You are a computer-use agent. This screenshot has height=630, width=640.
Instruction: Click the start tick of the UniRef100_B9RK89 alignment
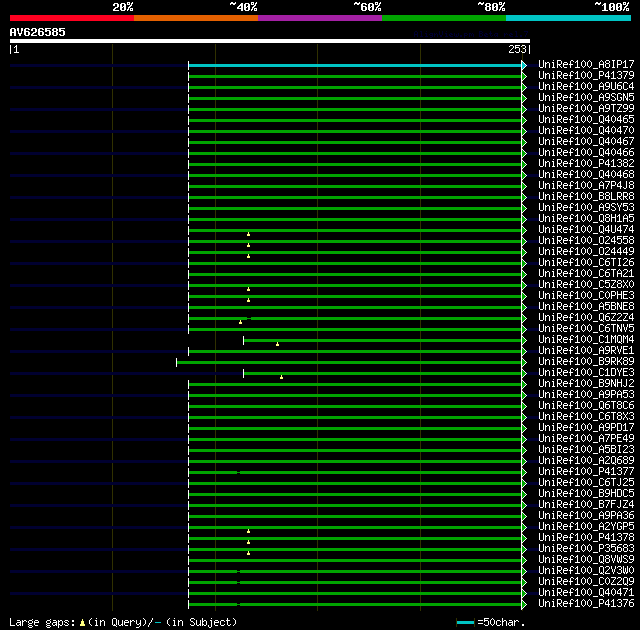tap(176, 362)
